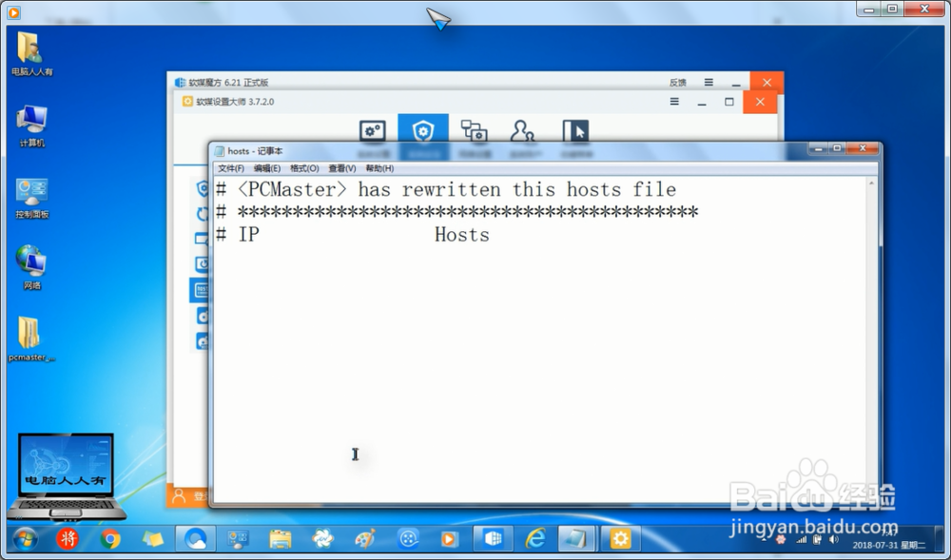
Task: Click the Notepad title bar icon
Action: 219,151
